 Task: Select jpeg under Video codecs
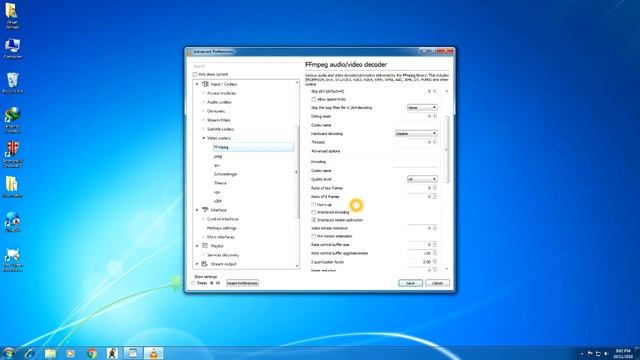pyautogui.click(x=218, y=156)
